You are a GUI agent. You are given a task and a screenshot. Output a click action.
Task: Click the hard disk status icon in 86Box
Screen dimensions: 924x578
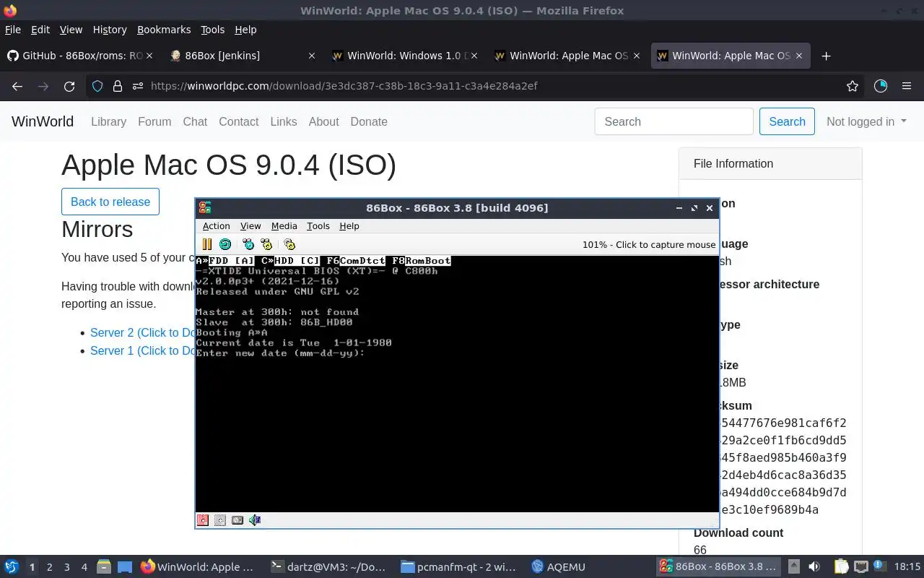[237, 519]
